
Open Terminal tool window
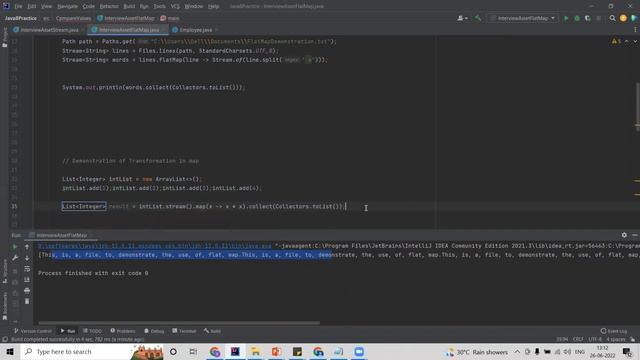184,331
